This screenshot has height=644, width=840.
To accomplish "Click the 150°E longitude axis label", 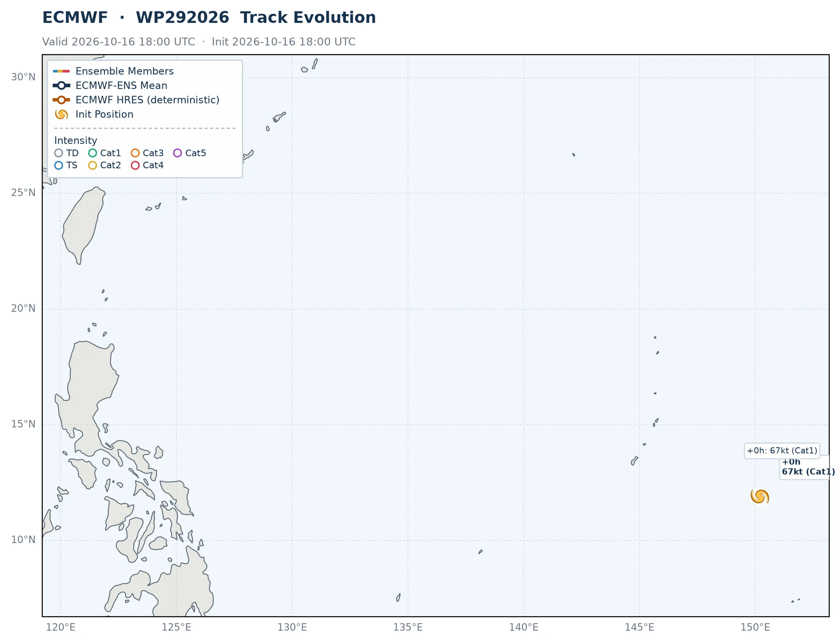I will click(755, 628).
